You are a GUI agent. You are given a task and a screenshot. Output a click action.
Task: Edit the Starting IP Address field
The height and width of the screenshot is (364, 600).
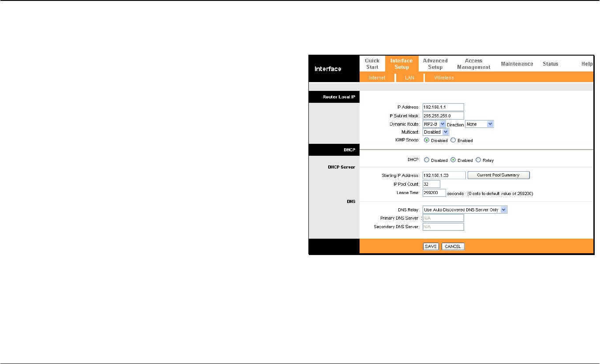pos(444,175)
